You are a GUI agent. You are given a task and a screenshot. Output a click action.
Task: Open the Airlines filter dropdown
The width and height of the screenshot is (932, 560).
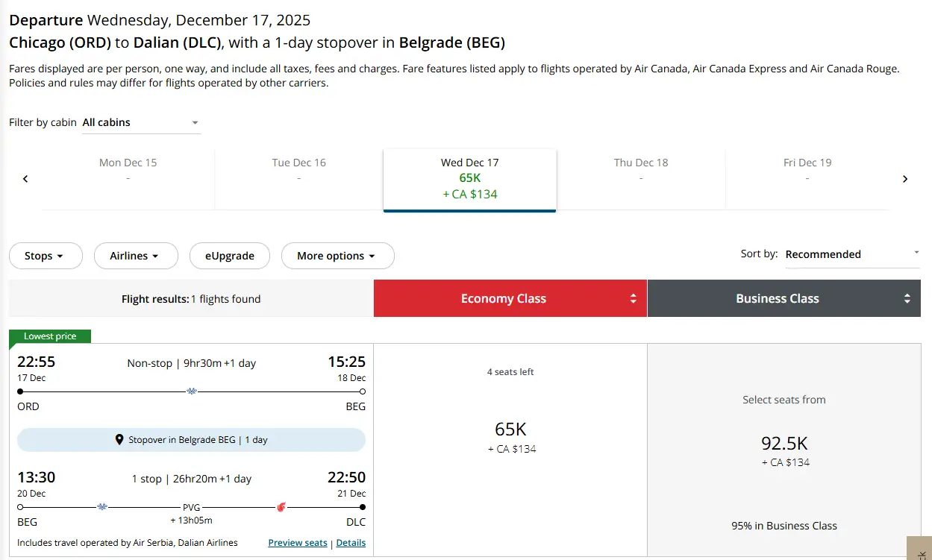tap(136, 256)
